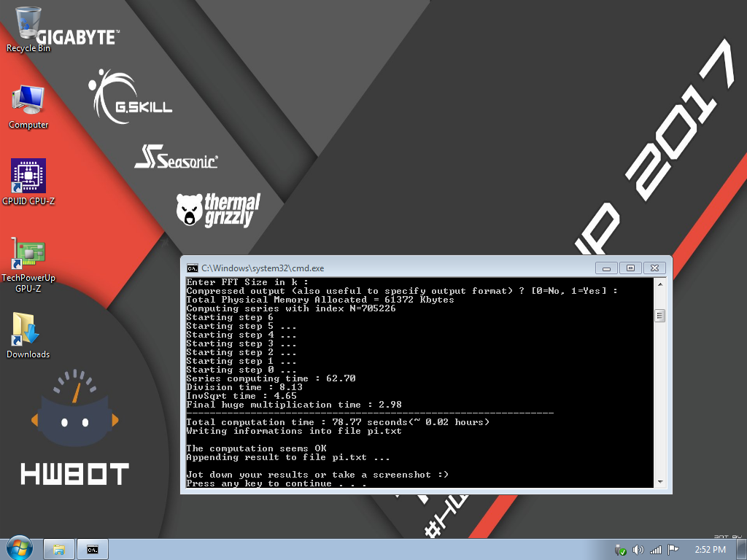Open the Action Center flag icon
The image size is (747, 560).
[x=673, y=550]
